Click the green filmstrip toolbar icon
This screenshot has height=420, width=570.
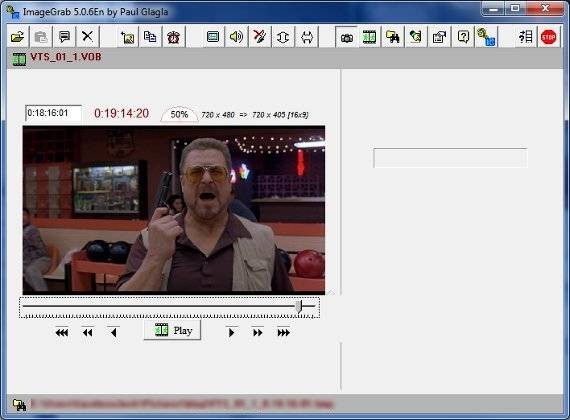(369, 37)
